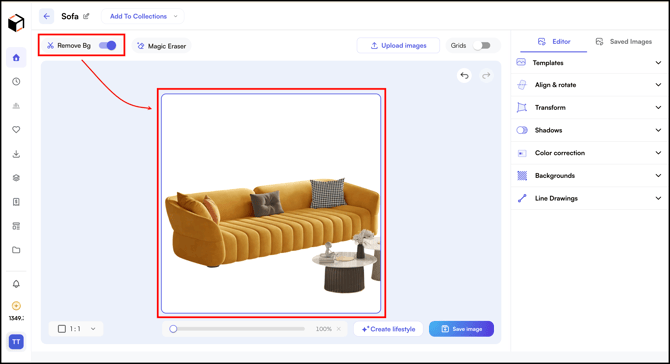
Task: Click the zoom slider handle
Action: coord(173,329)
